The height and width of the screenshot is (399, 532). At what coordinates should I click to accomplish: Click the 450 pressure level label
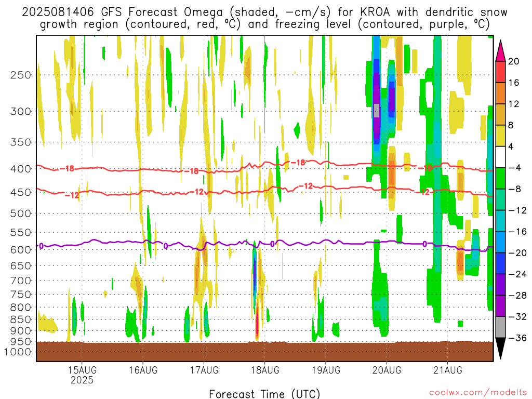pos(21,192)
